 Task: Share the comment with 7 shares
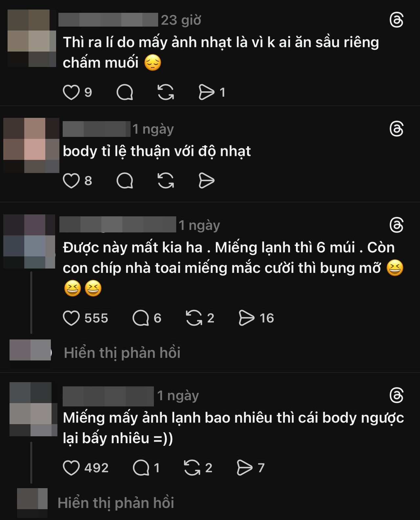coord(245,468)
